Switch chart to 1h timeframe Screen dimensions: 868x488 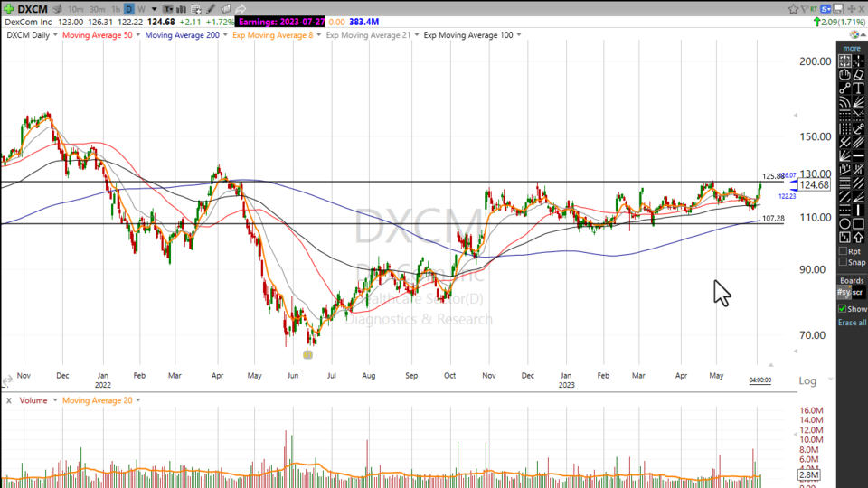click(116, 9)
